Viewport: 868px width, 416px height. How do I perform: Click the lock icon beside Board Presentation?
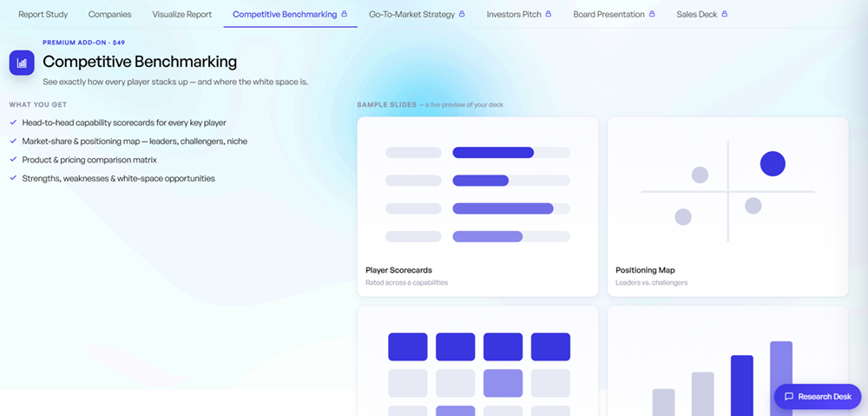[652, 14]
